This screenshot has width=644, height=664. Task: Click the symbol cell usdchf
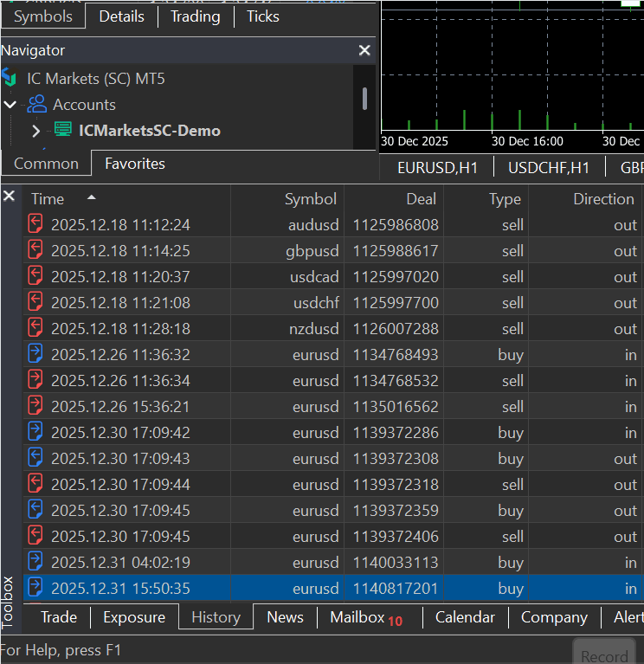point(316,302)
